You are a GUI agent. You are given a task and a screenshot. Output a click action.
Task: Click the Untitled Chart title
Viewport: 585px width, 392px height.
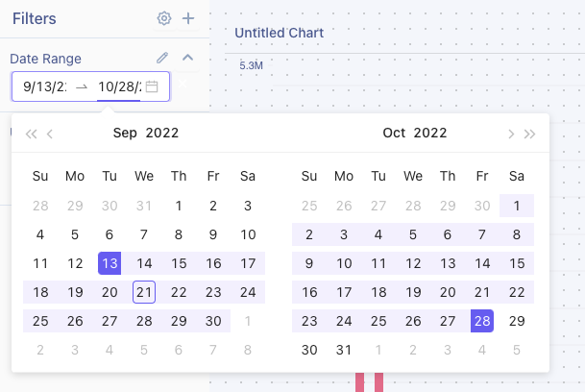point(279,33)
